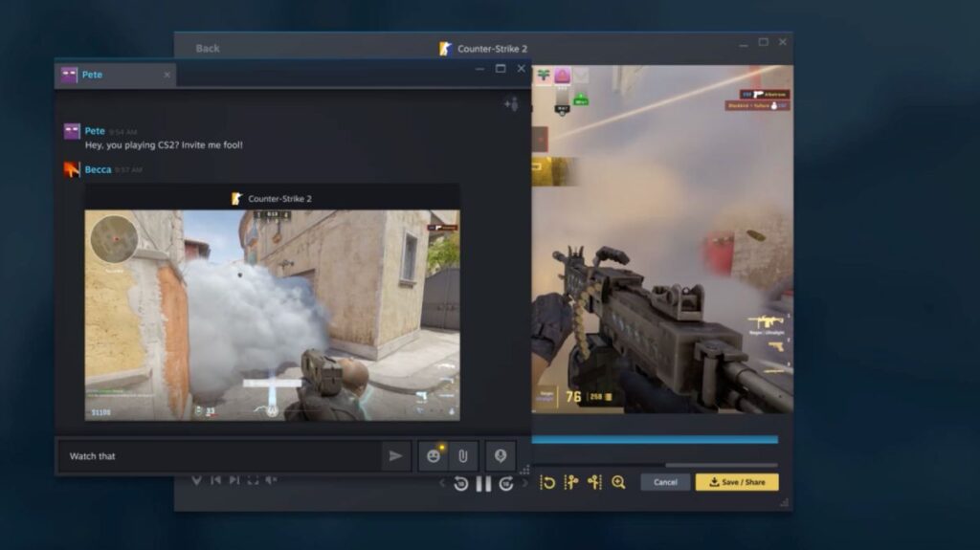Open Pete's profile name in the message

coord(95,131)
